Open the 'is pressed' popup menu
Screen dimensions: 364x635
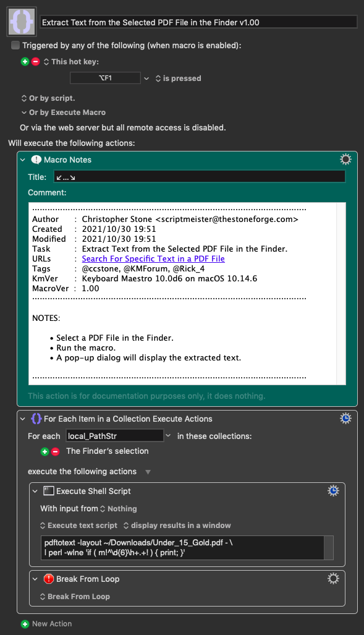[x=178, y=78]
